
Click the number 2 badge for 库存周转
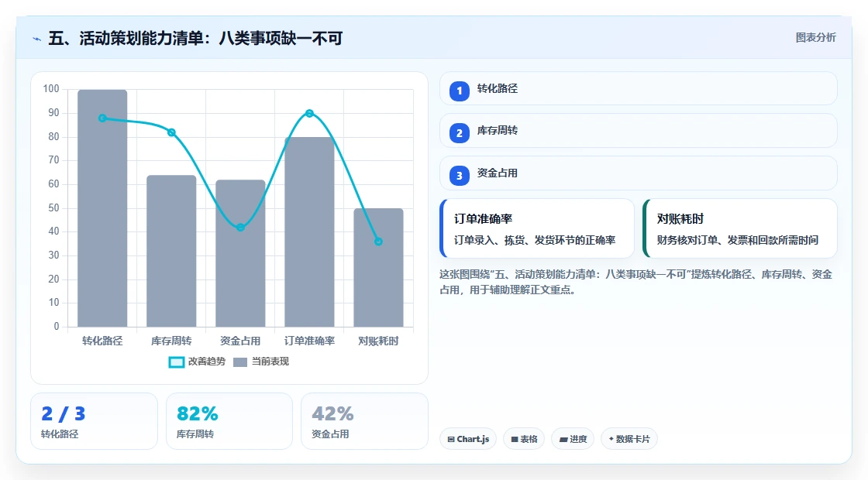pyautogui.click(x=460, y=132)
